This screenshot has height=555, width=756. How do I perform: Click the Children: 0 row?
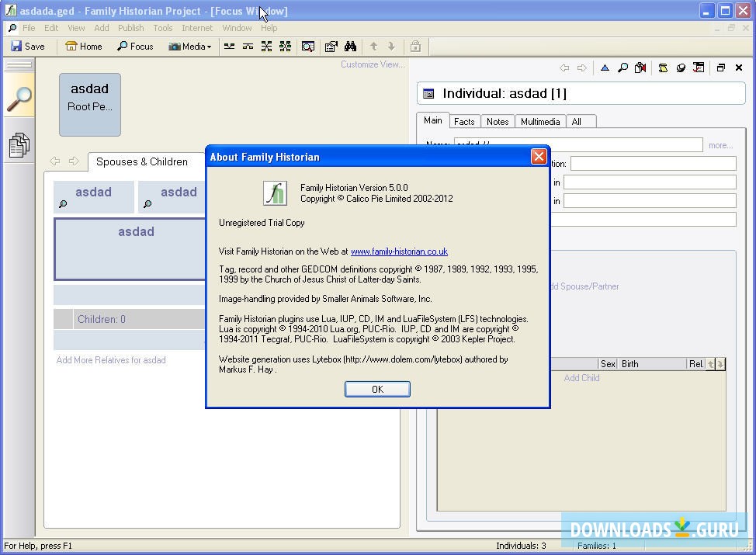[x=129, y=319]
